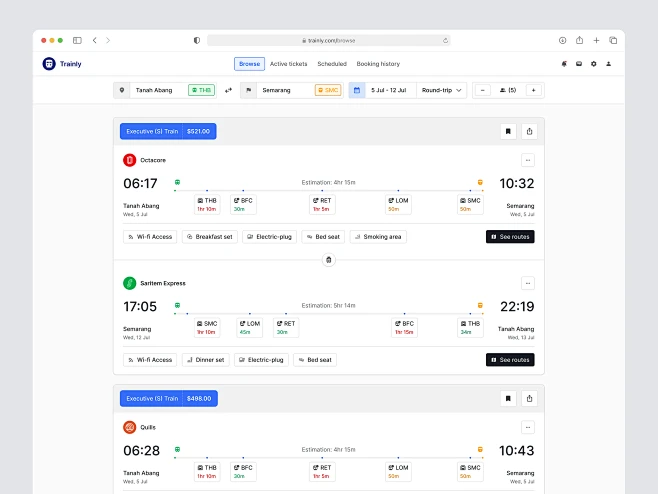Decrease passenger count with minus button
The width and height of the screenshot is (658, 494).
483,90
